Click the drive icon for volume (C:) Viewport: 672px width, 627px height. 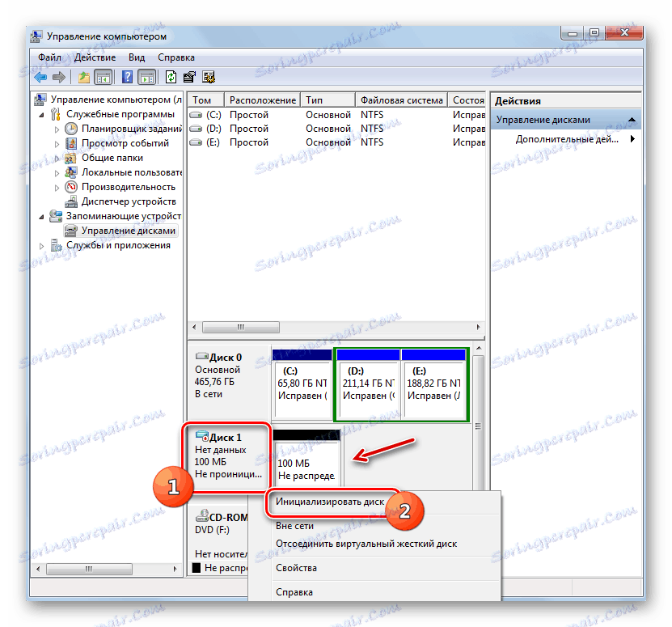coord(196,115)
